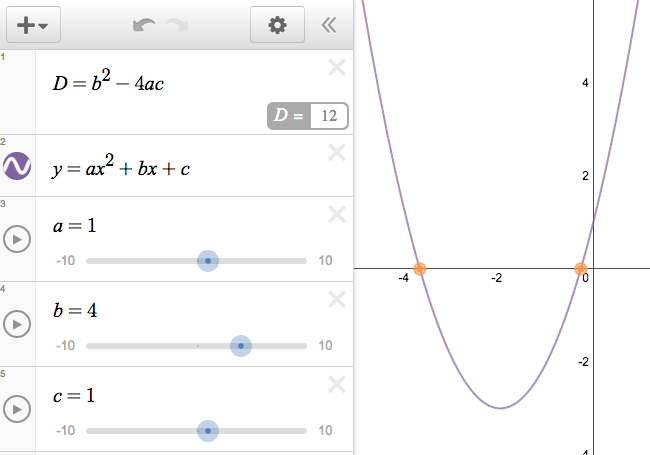650x455 pixels.
Task: Click the slider handle for a
Action: 207,261
